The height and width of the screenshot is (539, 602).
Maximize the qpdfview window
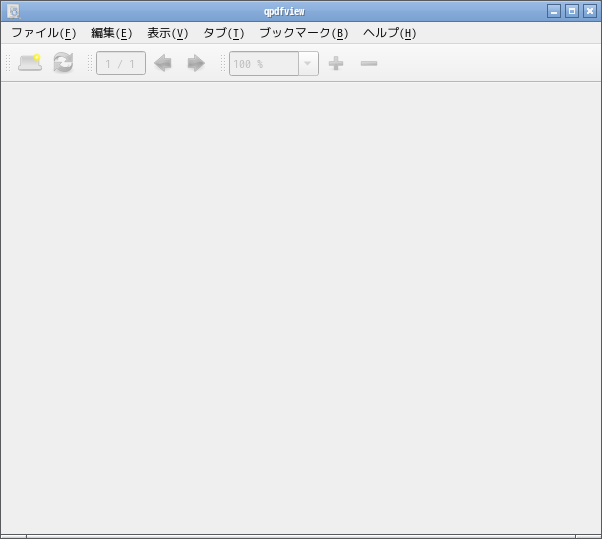(x=572, y=11)
